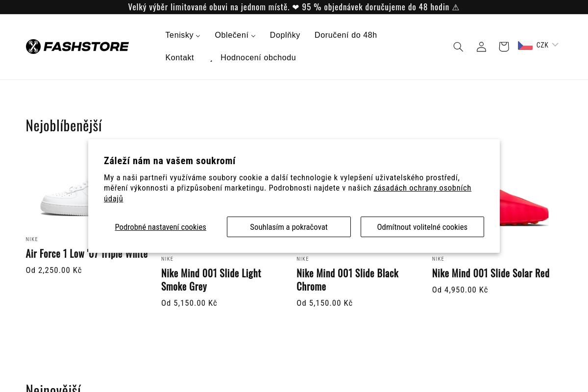Open Nike Mind 001 Slide Light Smoke Grey
588x392 pixels.
(211, 280)
